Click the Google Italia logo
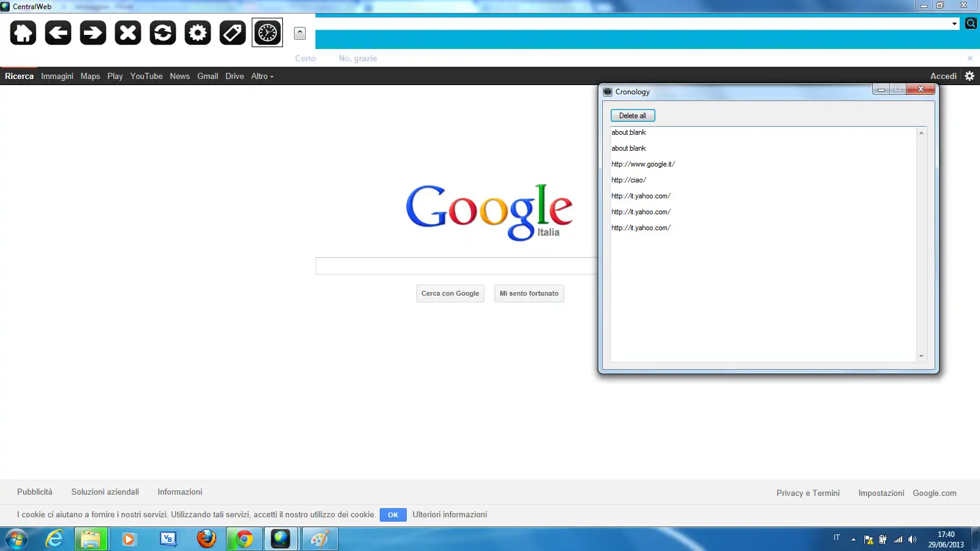Screen dimensions: 980x551 489,212
